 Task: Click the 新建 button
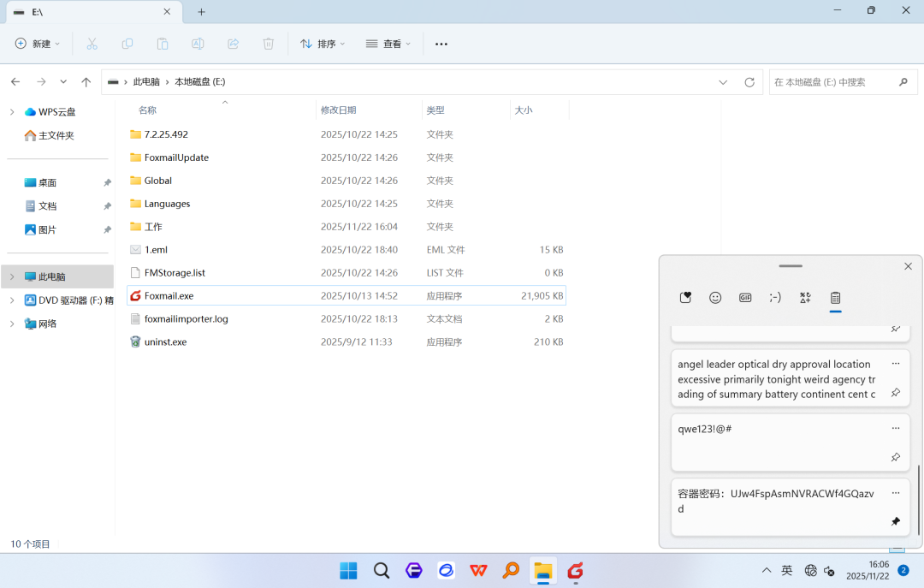click(x=37, y=44)
